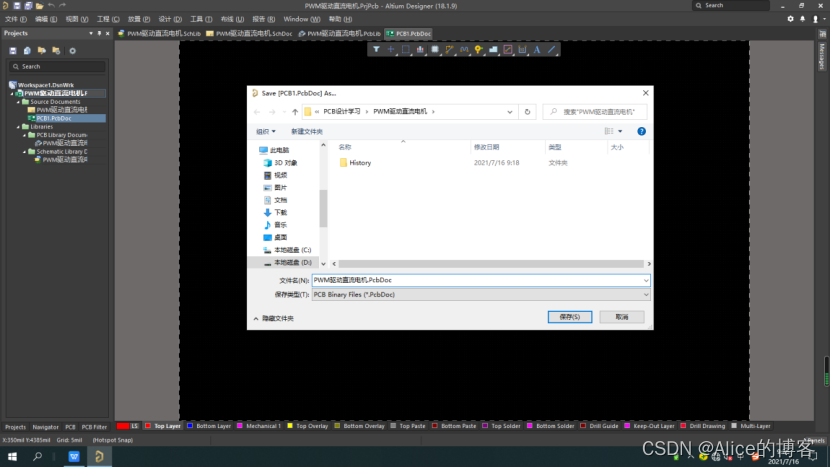
Task: Collapse the Source Documents folder
Action: click(x=19, y=102)
